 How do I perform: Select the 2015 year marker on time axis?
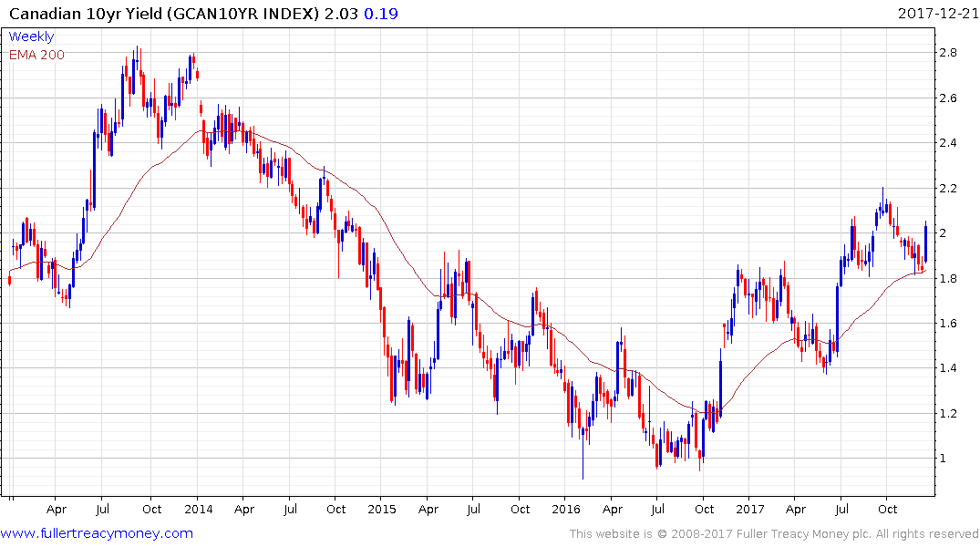pos(382,509)
